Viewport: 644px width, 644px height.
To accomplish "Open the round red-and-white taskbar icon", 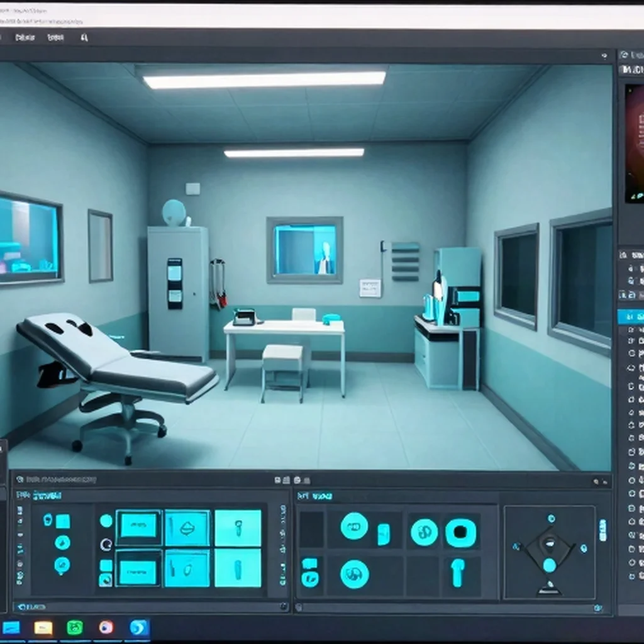I will coord(106,627).
